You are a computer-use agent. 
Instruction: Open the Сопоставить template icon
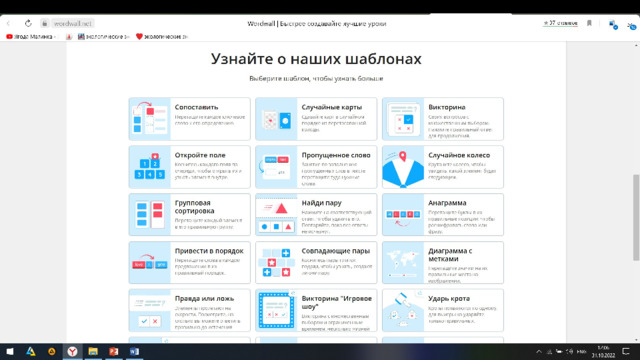click(x=150, y=119)
